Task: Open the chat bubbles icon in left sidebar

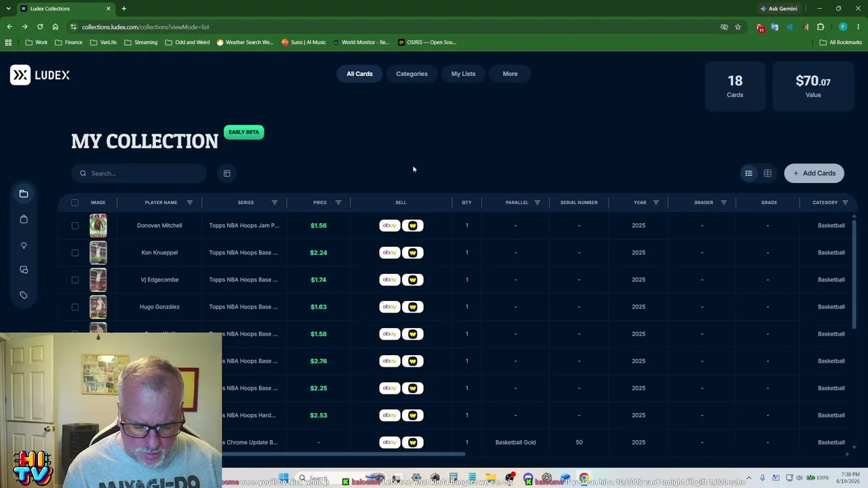Action: tap(24, 270)
